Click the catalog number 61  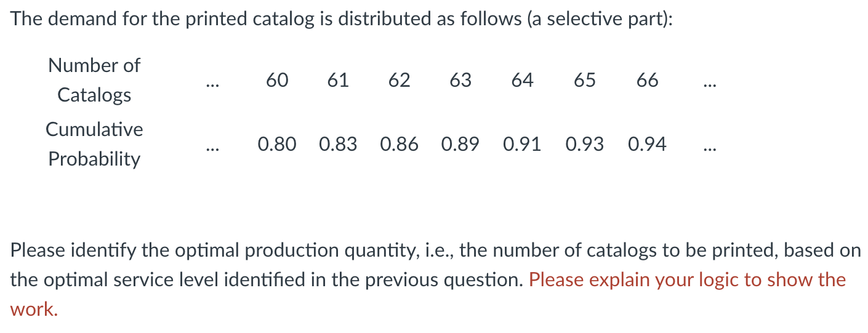click(x=338, y=80)
